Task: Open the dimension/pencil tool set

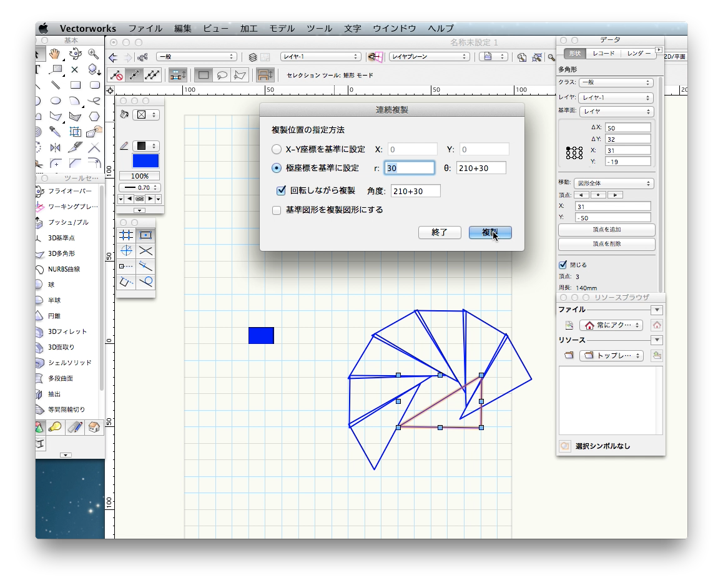Action: pyautogui.click(x=75, y=427)
